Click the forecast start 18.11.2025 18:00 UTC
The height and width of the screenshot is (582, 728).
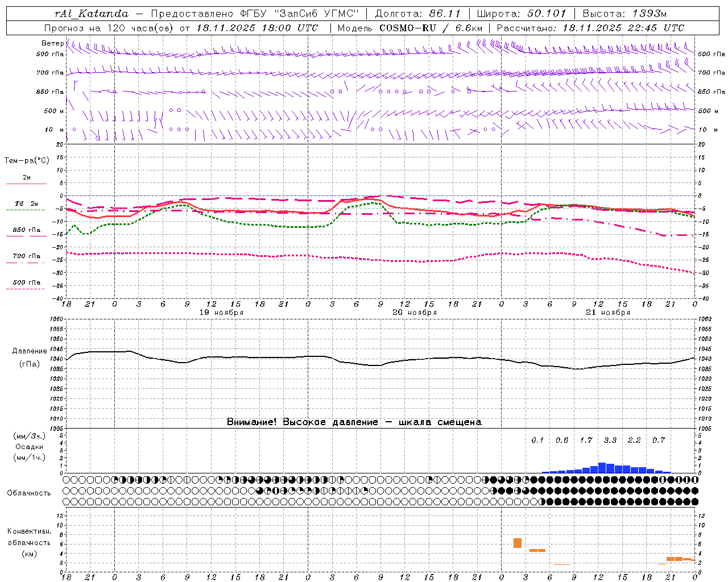pos(257,28)
